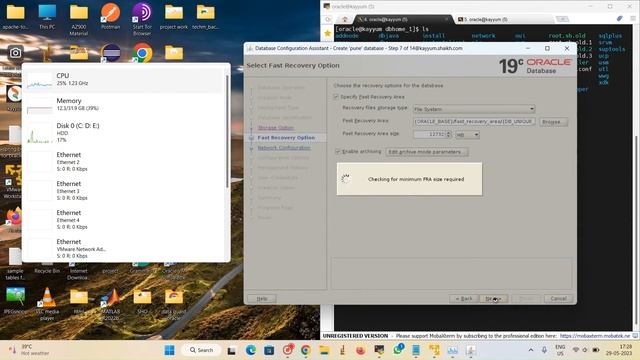
Task: Open the weather widget on the taskbar
Action: (x=29, y=350)
